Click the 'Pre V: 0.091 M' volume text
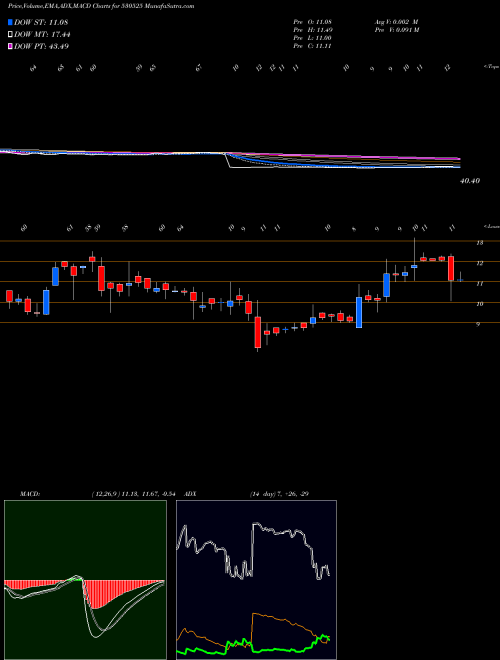The width and height of the screenshot is (500, 660). 396,30
